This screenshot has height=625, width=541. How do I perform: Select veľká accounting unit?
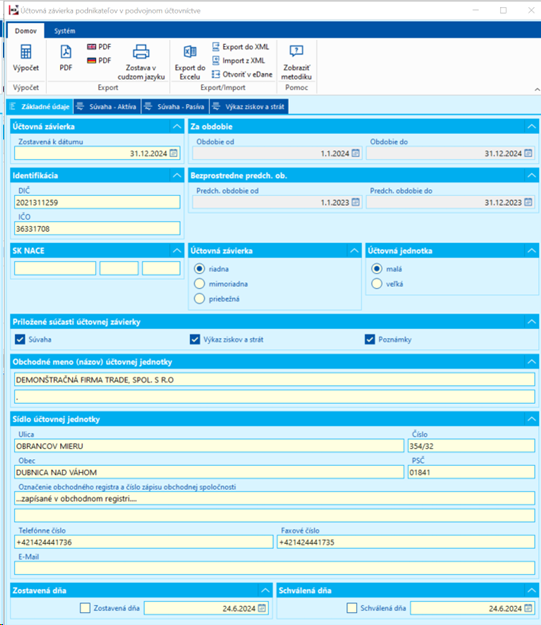tap(377, 284)
